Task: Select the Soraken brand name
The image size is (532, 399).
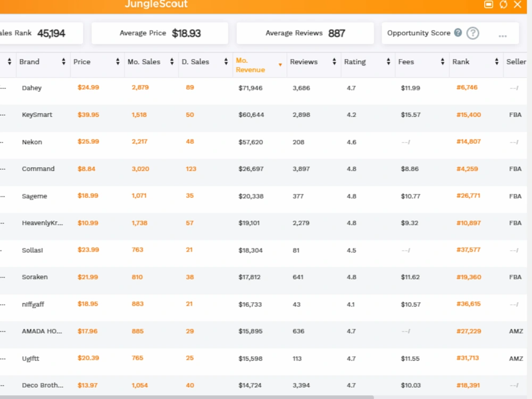Action: pyautogui.click(x=35, y=277)
